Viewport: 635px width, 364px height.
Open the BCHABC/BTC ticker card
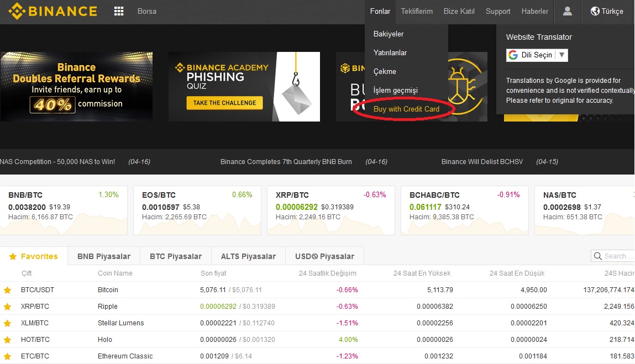pyautogui.click(x=464, y=210)
